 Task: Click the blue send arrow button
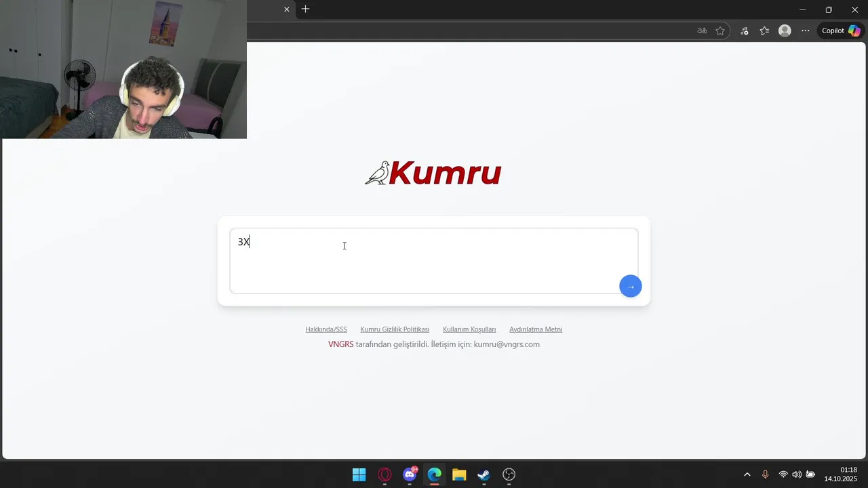[631, 286]
